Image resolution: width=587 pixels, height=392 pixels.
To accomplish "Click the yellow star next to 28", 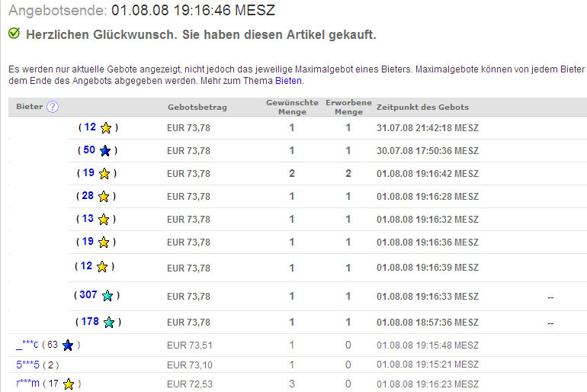I will (x=104, y=197).
